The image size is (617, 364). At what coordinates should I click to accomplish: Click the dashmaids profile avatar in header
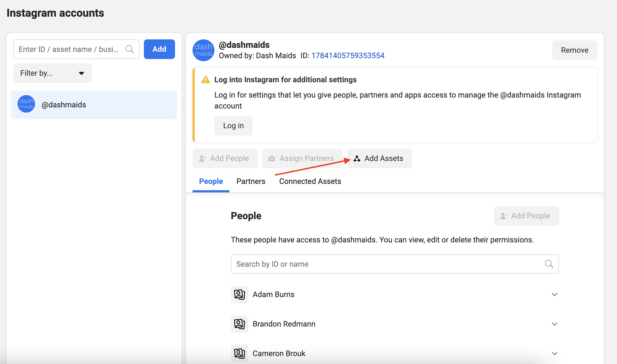[203, 50]
